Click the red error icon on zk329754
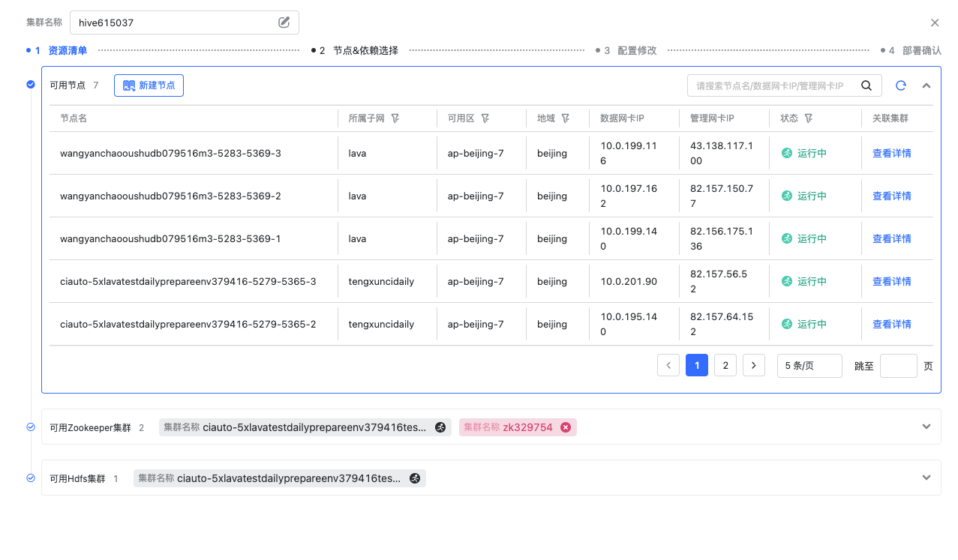 [566, 427]
